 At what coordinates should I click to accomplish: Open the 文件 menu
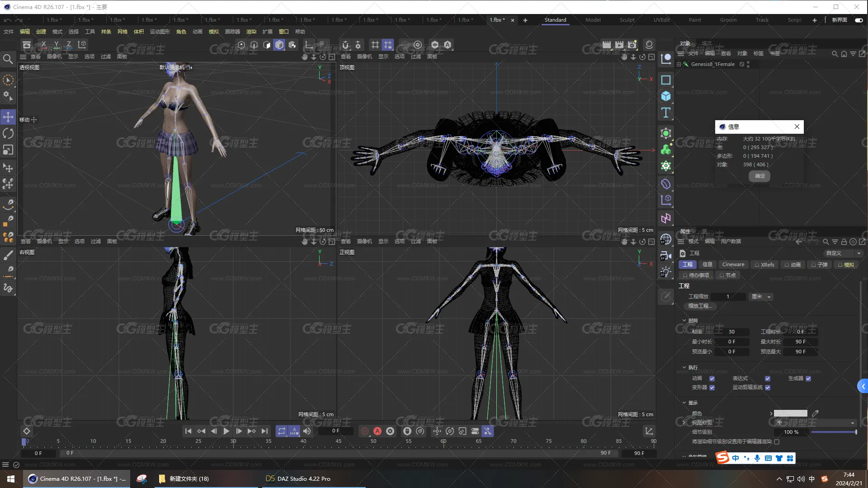click(9, 32)
